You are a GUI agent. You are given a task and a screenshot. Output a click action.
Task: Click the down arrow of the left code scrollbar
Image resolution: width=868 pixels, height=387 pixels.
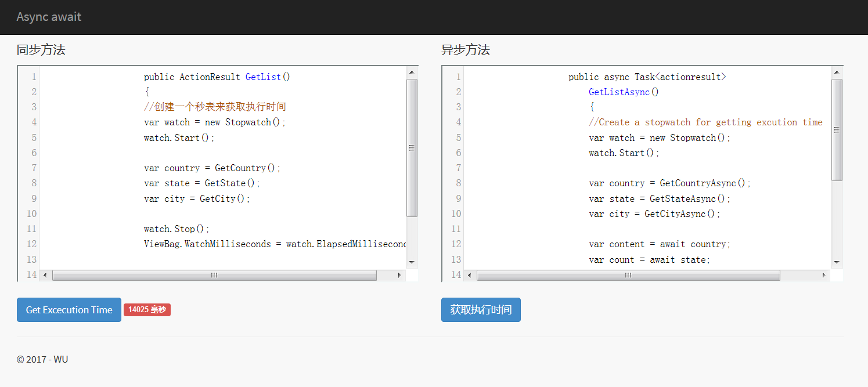pos(412,262)
